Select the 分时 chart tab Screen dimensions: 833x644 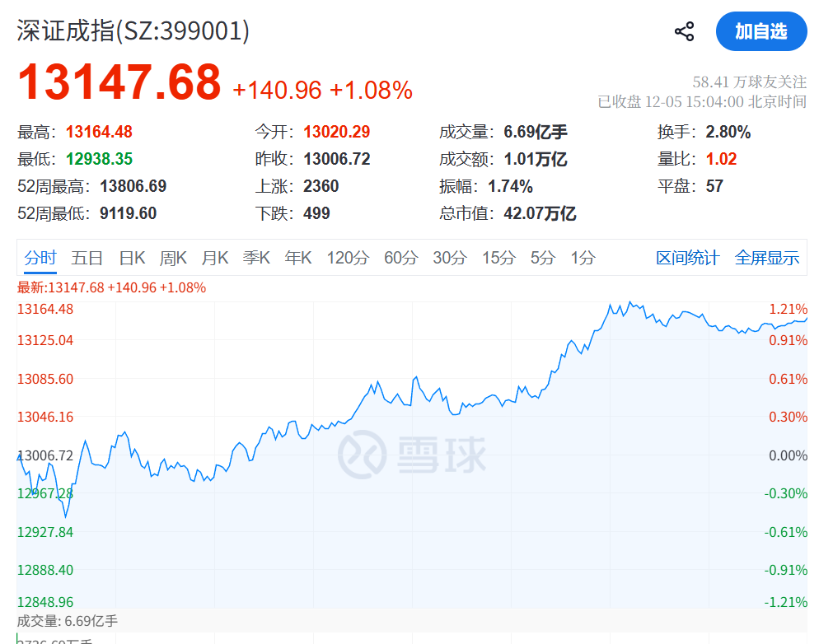pyautogui.click(x=40, y=258)
